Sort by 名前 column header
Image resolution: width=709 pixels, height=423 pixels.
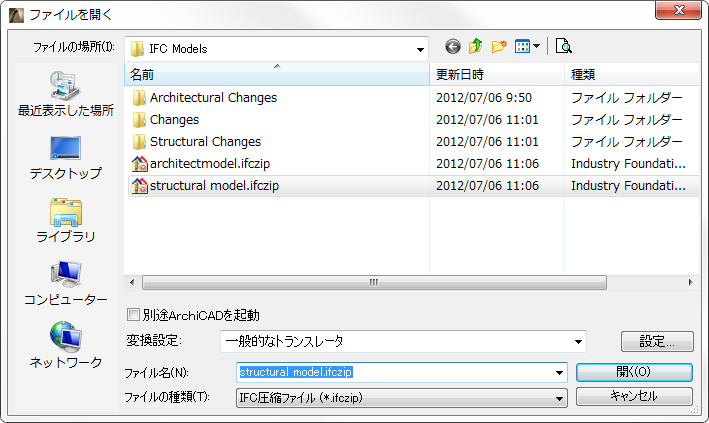tap(277, 74)
